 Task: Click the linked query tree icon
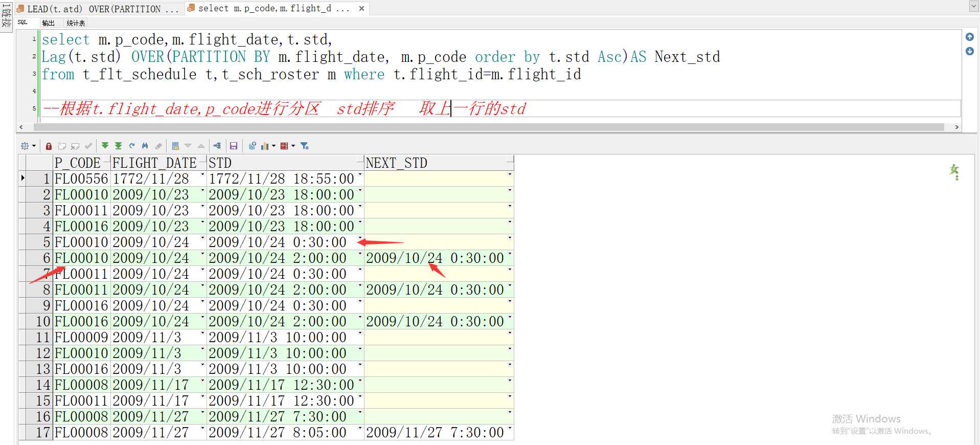coord(217,146)
